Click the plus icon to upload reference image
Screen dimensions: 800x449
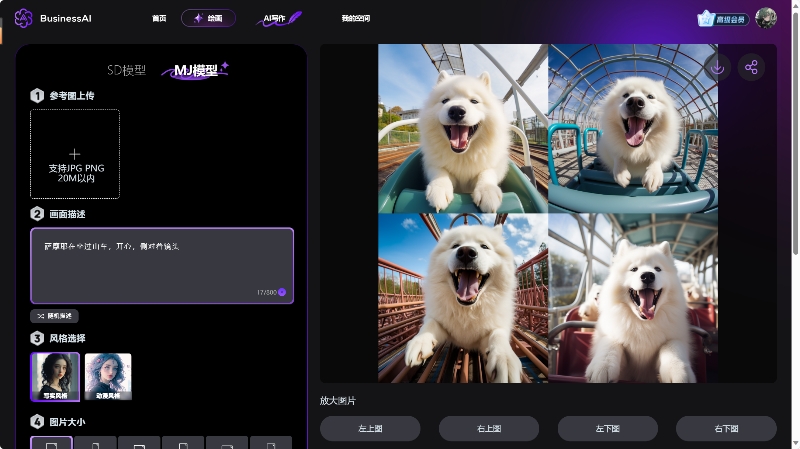click(x=75, y=154)
